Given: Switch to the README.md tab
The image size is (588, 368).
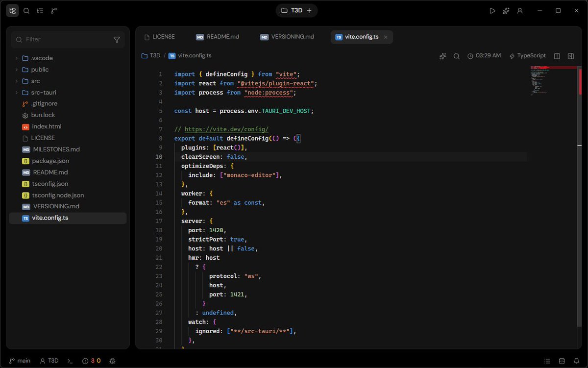Looking at the screenshot, I should point(218,37).
